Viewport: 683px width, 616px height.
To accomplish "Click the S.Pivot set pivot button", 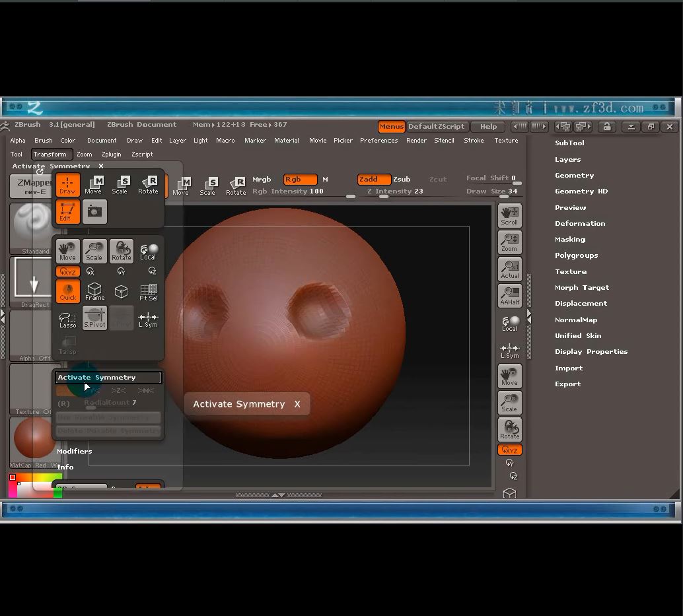I will (x=94, y=318).
